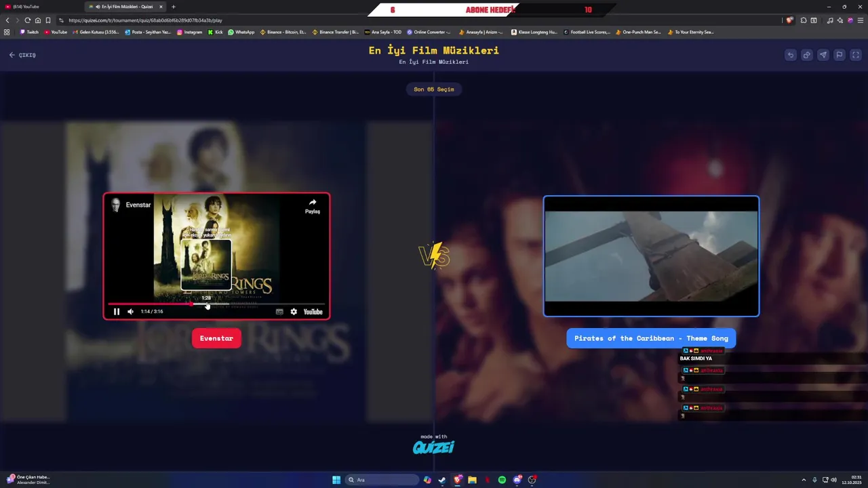The height and width of the screenshot is (488, 868).
Task: Click the quizei.com address bar
Action: [x=420, y=20]
